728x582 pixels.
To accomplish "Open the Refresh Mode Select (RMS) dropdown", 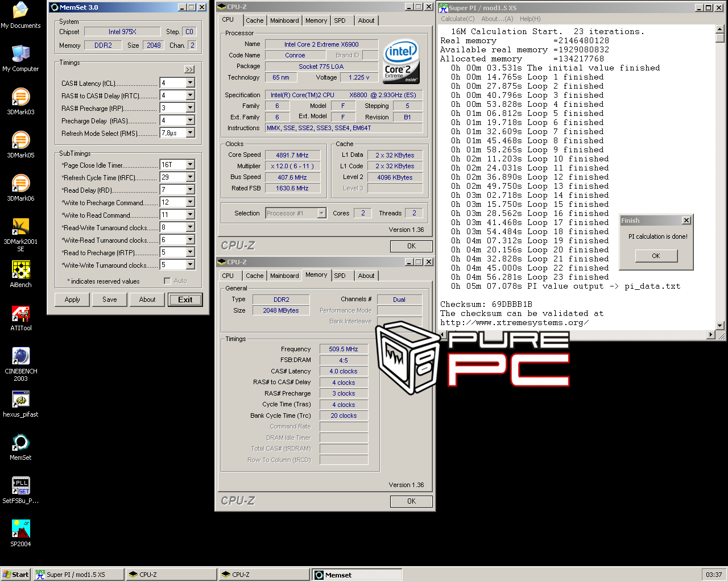I will click(x=191, y=133).
